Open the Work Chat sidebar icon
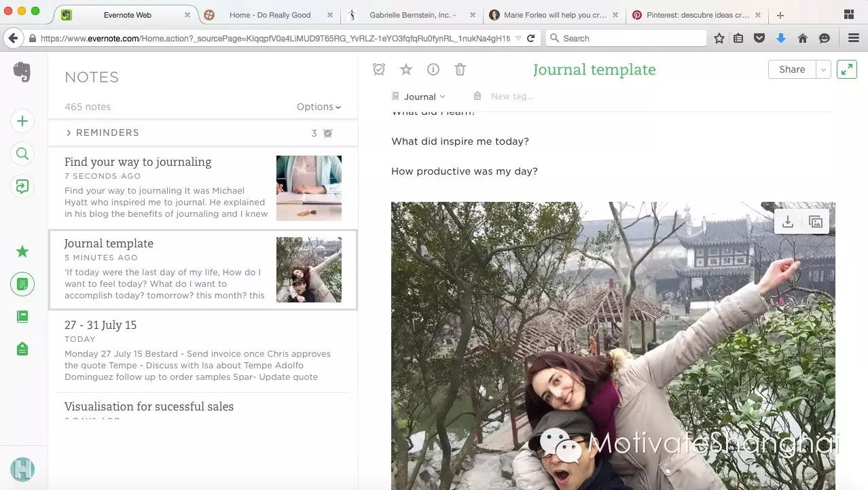Screen dimensions: 868x490 pos(22,187)
